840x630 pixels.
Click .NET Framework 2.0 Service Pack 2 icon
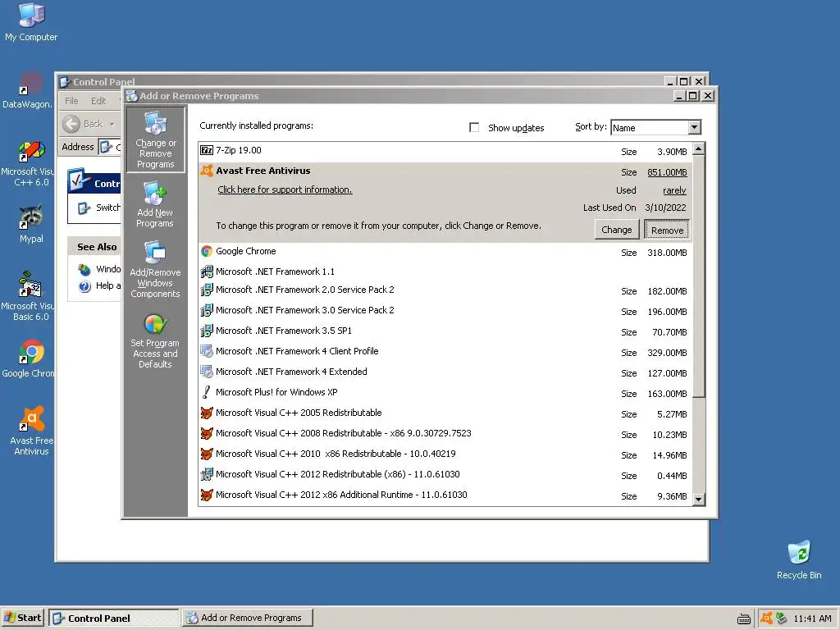[206, 290]
